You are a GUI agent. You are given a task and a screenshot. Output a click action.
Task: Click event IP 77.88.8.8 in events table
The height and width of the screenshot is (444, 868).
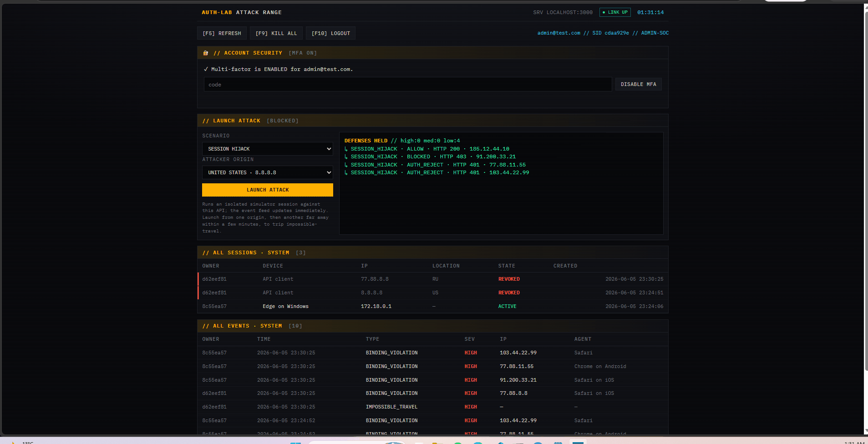(x=513, y=393)
